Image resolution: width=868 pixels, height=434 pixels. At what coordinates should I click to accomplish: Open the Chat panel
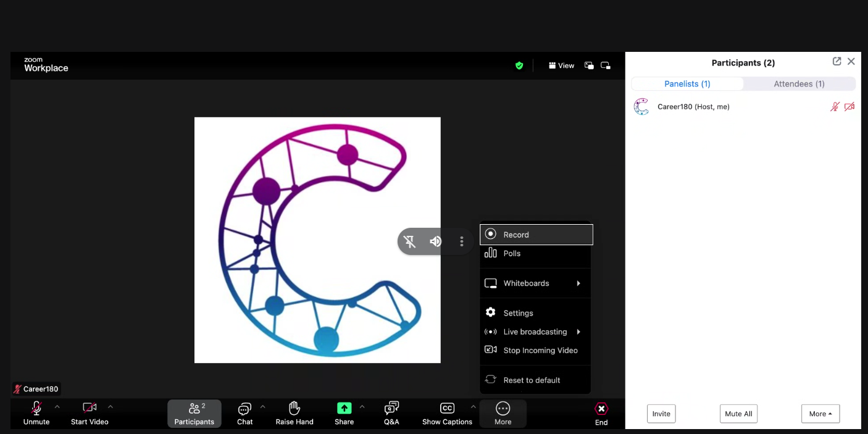245,414
